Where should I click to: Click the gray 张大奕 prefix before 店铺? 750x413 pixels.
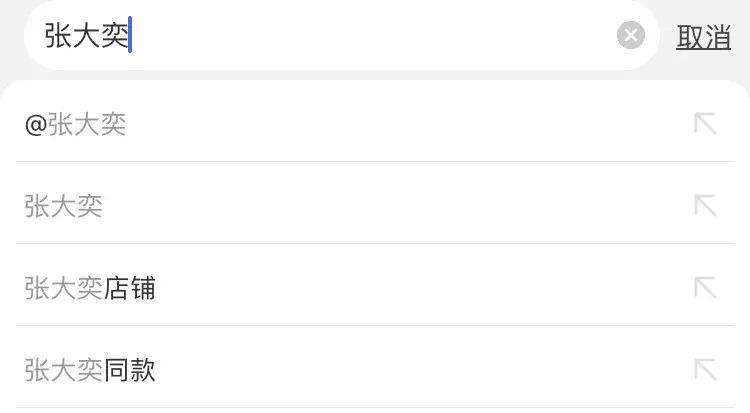64,289
